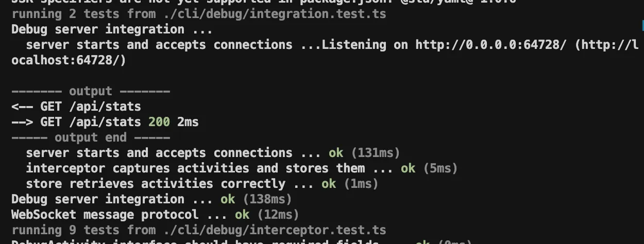Viewport: 644px width, 244px height.
Task: Click 'interceptor captures activities and stores them' line
Action: 242,168
